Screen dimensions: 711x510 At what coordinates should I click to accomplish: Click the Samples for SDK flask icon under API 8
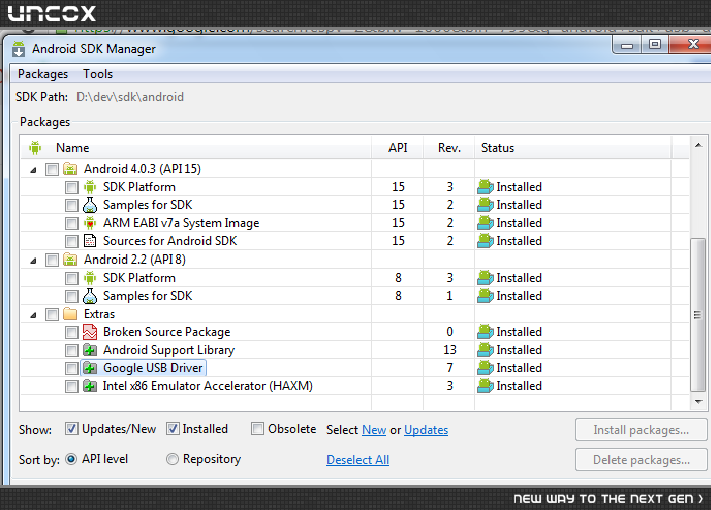tap(90, 296)
